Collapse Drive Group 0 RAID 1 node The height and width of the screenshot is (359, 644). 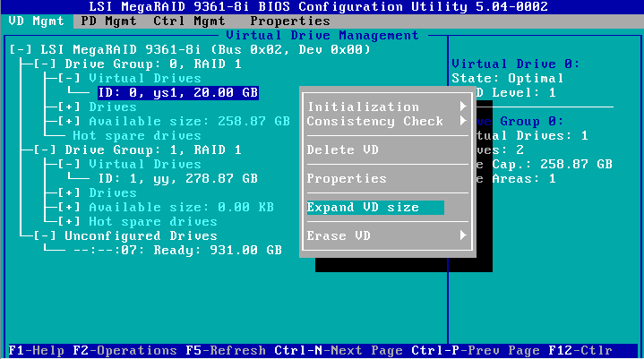click(45, 64)
